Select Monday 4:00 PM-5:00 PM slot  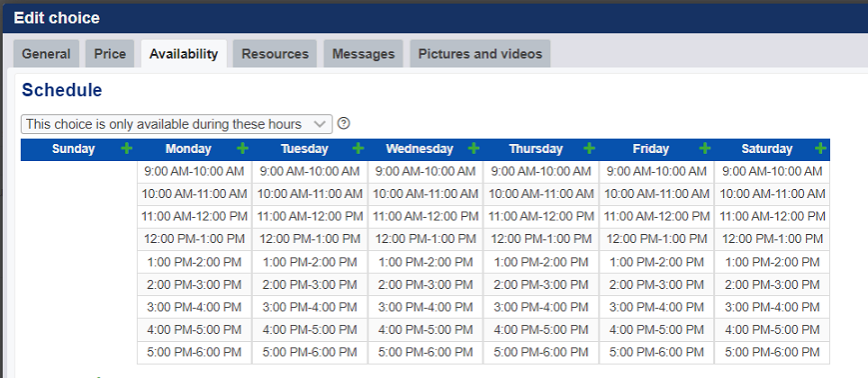(x=195, y=330)
